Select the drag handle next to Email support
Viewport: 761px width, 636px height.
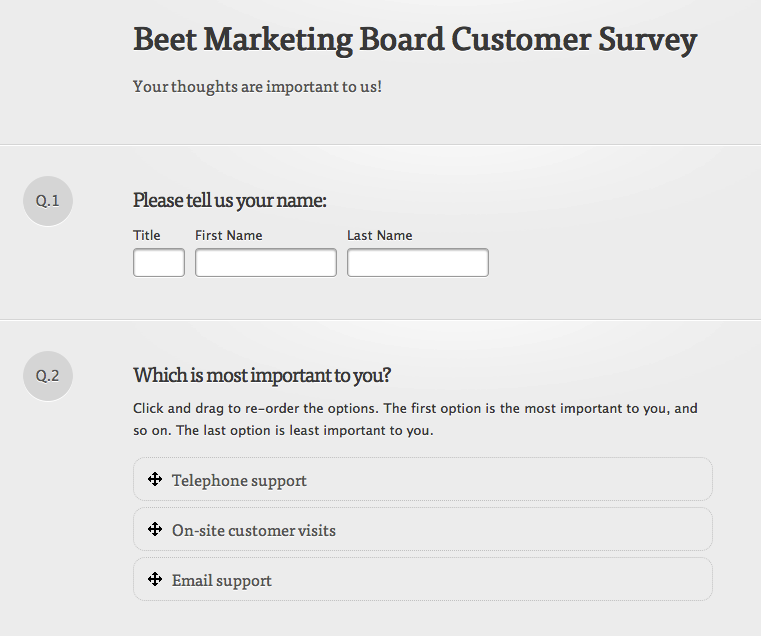pos(155,579)
